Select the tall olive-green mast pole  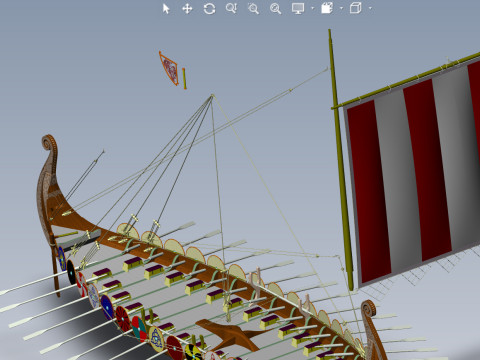pyautogui.click(x=340, y=160)
